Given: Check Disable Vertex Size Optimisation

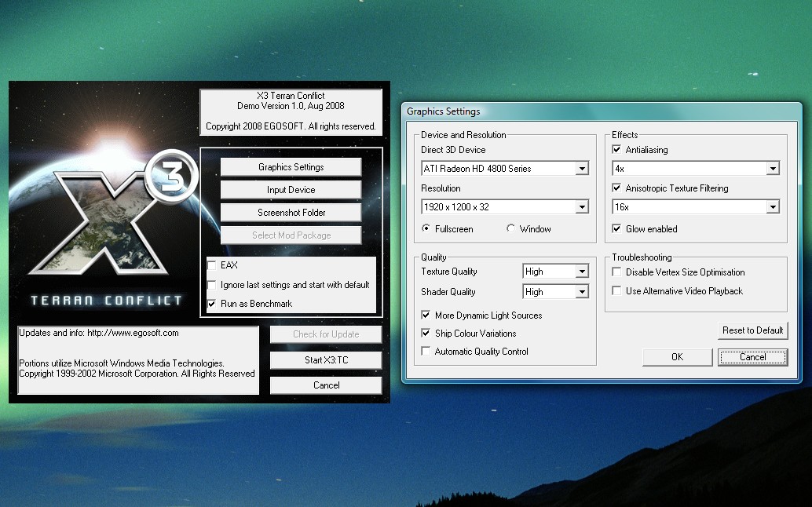Looking at the screenshot, I should click(x=616, y=272).
